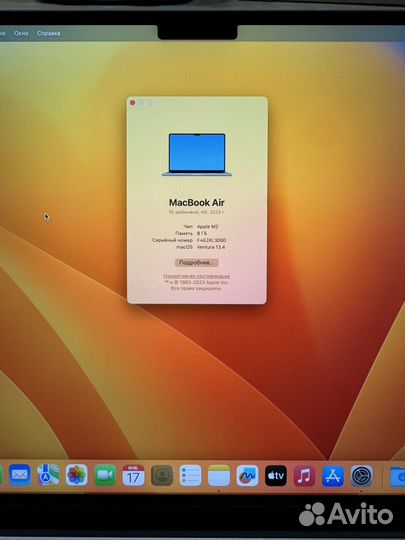Launch Freeform from the Dock

[x=247, y=476]
